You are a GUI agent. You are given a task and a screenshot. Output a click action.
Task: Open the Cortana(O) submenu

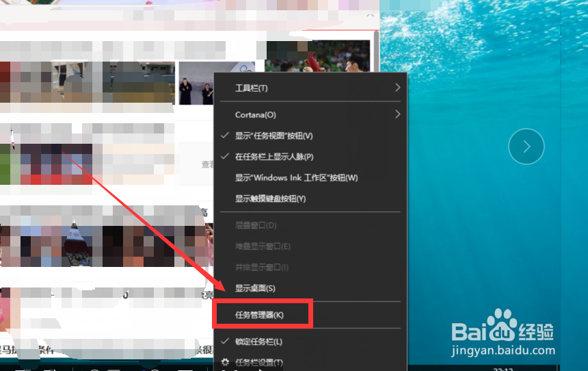(310, 114)
